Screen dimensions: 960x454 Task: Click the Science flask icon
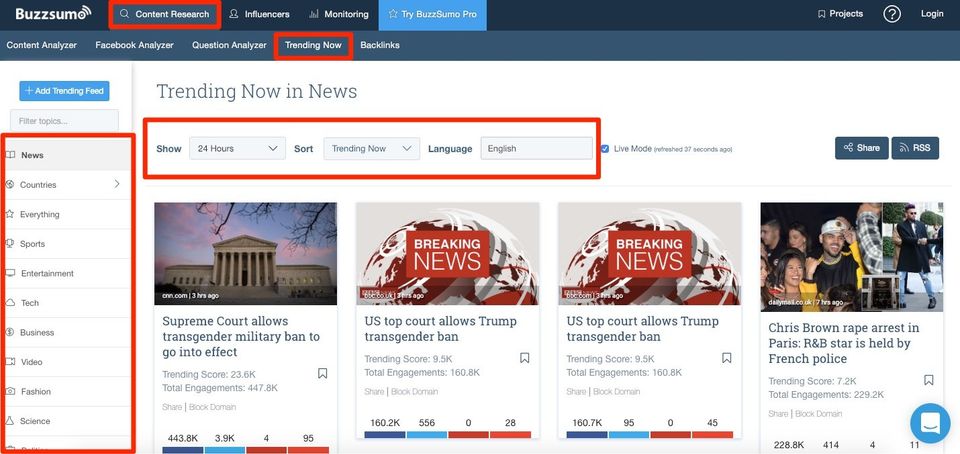tap(10, 421)
